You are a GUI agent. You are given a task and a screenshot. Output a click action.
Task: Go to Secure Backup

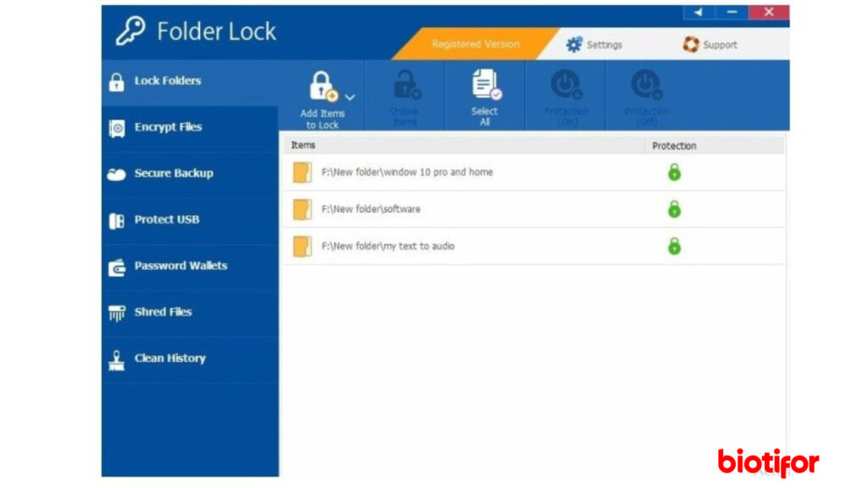tap(190, 174)
